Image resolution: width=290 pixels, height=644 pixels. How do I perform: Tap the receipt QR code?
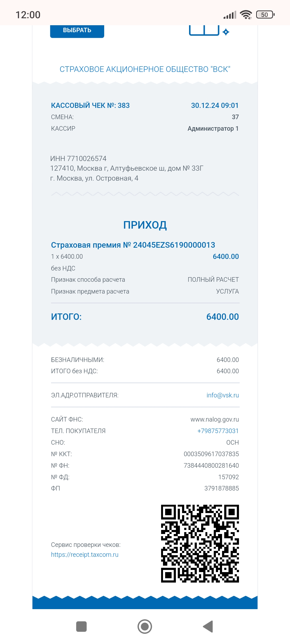click(200, 544)
